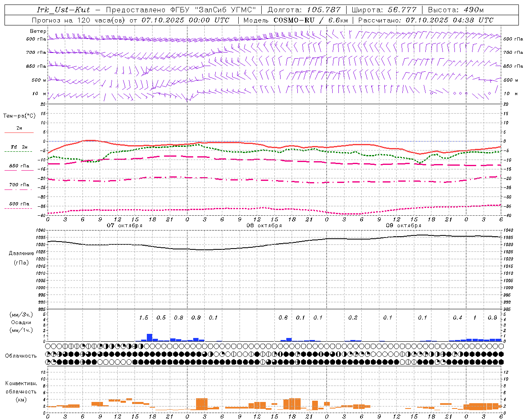Image resolution: width=525 pixels, height=420 pixels.
Task: Click the (гПа) unit label under Давление
Action: coord(21,262)
